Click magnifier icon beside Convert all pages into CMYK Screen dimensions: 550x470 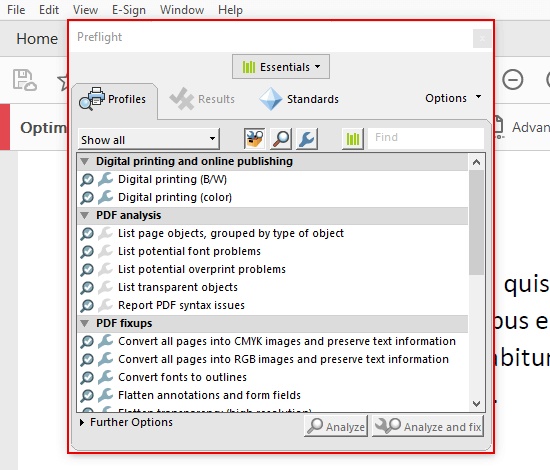click(87, 342)
